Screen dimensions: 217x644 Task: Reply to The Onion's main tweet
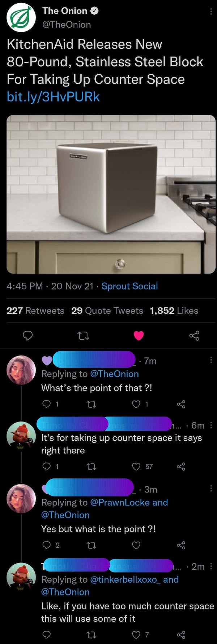[27, 336]
